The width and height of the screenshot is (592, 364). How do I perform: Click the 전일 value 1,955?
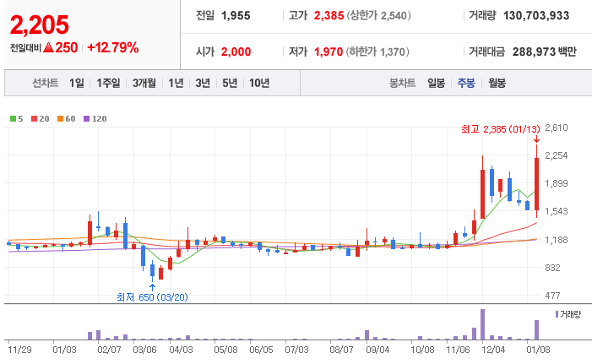coord(236,15)
